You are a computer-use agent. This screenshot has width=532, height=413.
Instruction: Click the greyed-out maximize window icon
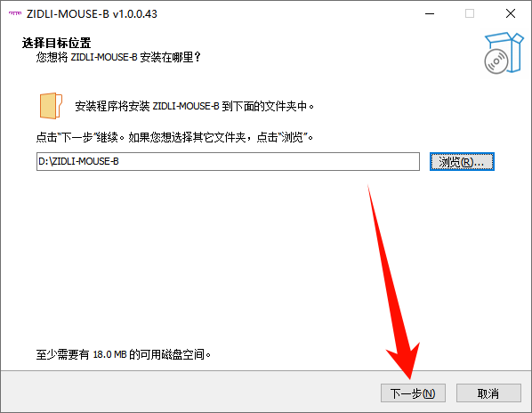(x=470, y=13)
